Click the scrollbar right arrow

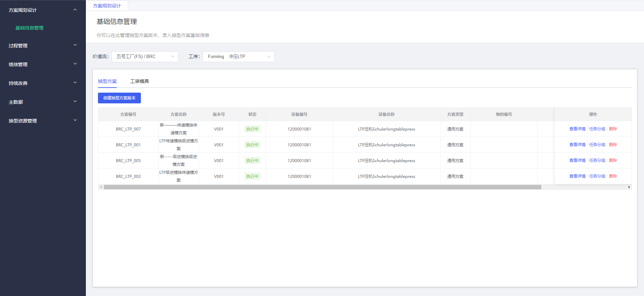click(x=629, y=187)
